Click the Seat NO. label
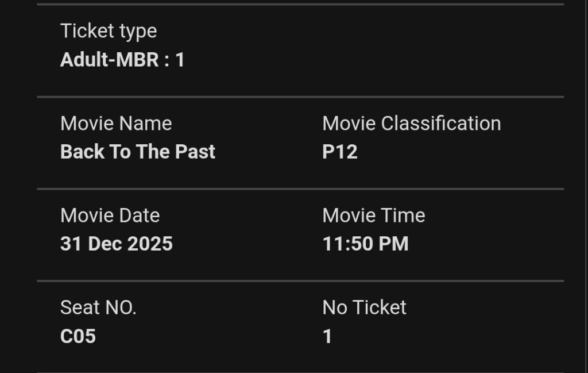Screen dimensions: 588x373 pyautogui.click(x=98, y=307)
